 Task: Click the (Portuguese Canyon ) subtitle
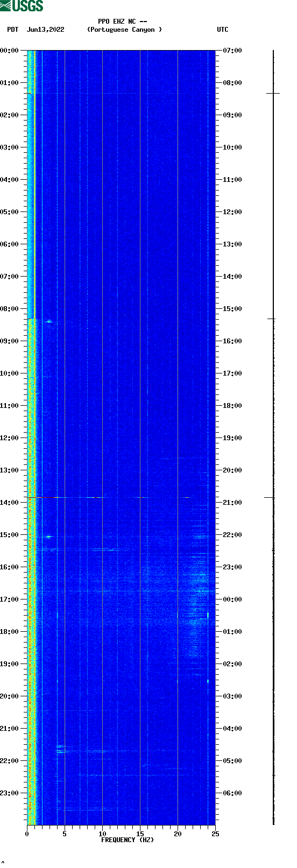(124, 30)
